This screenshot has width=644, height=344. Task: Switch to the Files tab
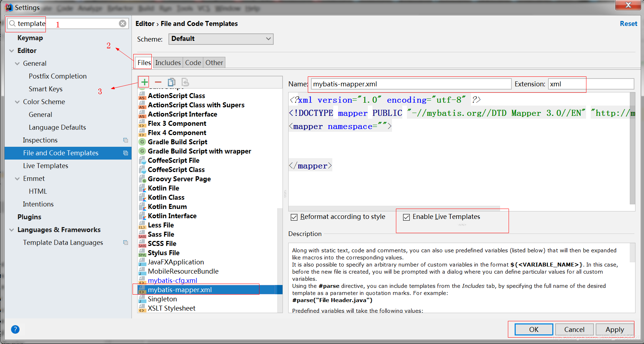[144, 63]
